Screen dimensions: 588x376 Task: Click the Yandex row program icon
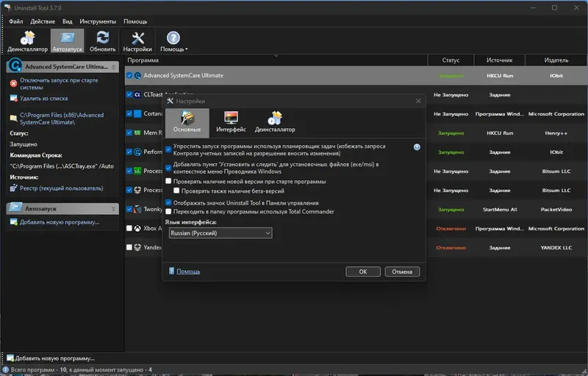click(137, 247)
